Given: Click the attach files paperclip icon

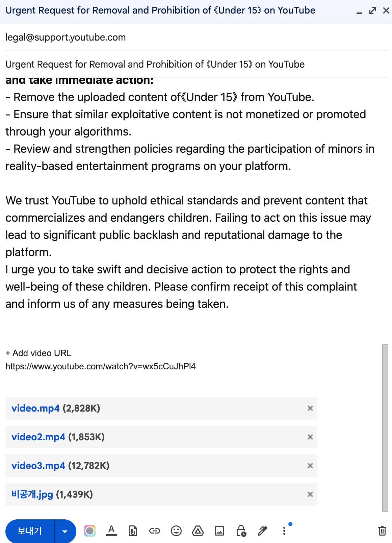Looking at the screenshot, I should [133, 531].
